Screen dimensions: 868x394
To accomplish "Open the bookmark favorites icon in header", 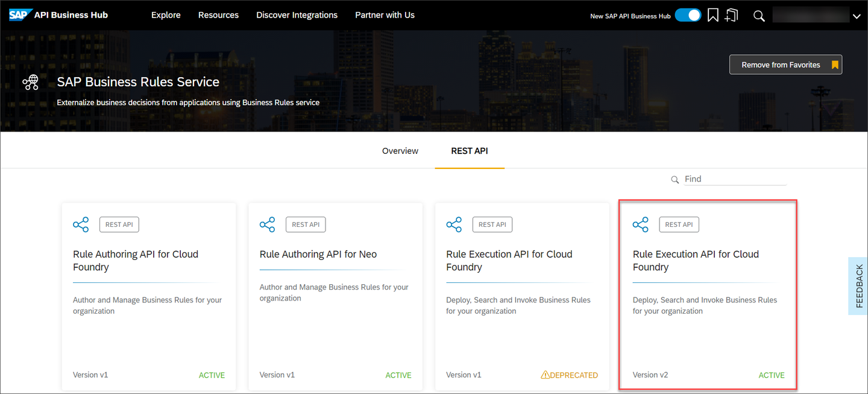I will tap(713, 16).
